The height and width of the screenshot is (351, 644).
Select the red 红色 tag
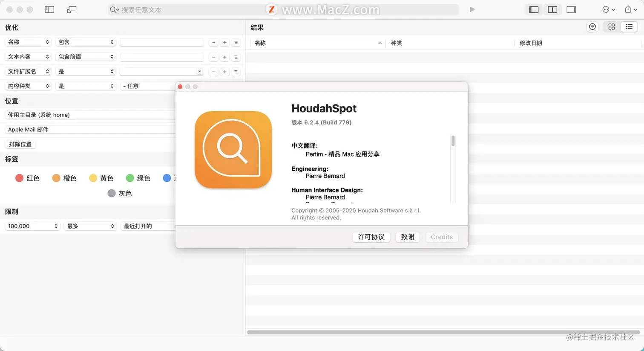click(x=27, y=178)
